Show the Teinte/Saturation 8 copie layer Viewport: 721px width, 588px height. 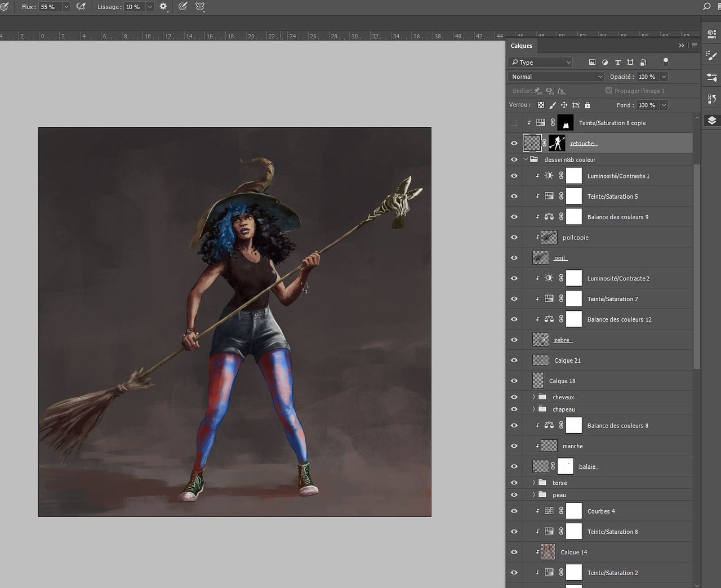(x=514, y=123)
